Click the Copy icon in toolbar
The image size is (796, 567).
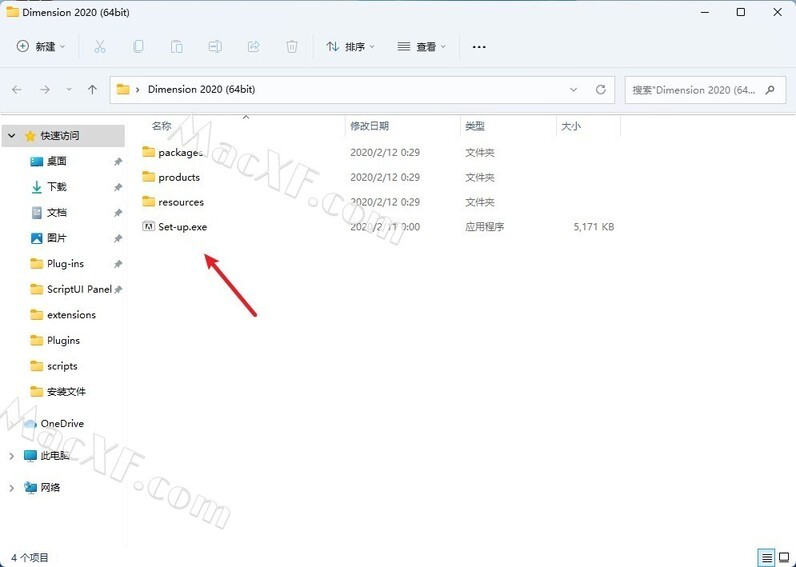tap(138, 47)
